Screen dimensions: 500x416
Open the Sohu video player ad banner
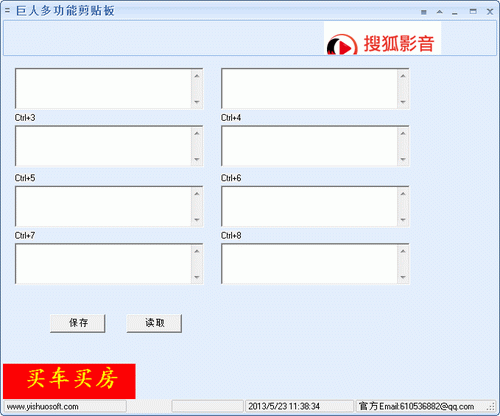pos(382,38)
